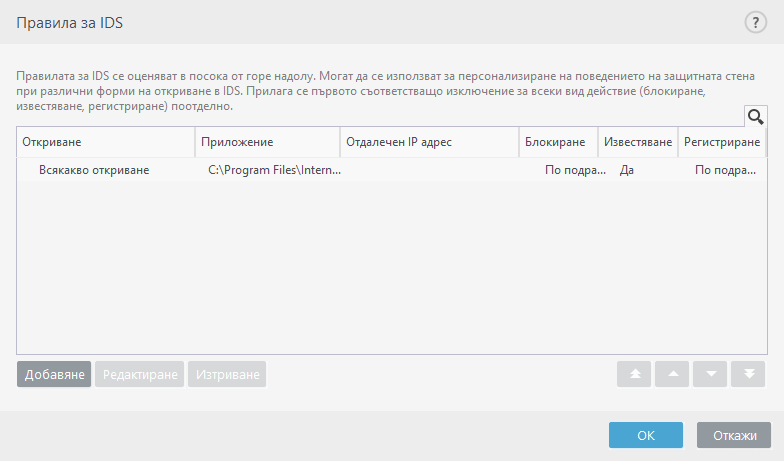
Task: Click the Редактиране button
Action: coord(140,374)
